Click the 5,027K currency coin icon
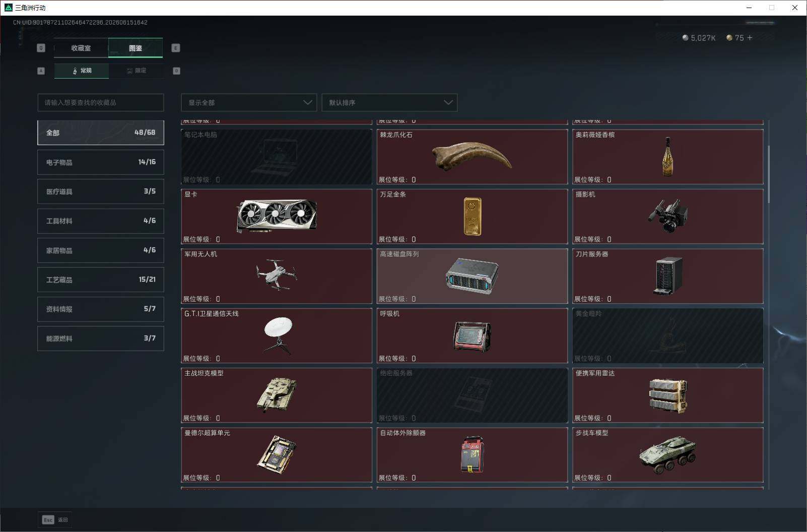 pyautogui.click(x=685, y=38)
